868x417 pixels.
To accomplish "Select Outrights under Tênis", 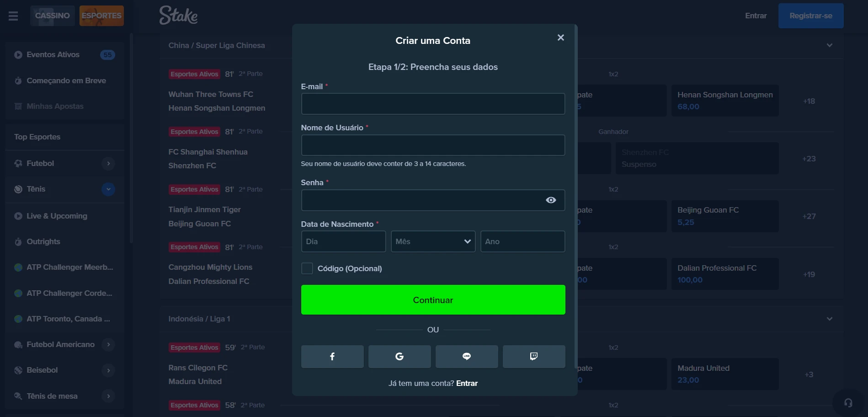I will pos(64,242).
